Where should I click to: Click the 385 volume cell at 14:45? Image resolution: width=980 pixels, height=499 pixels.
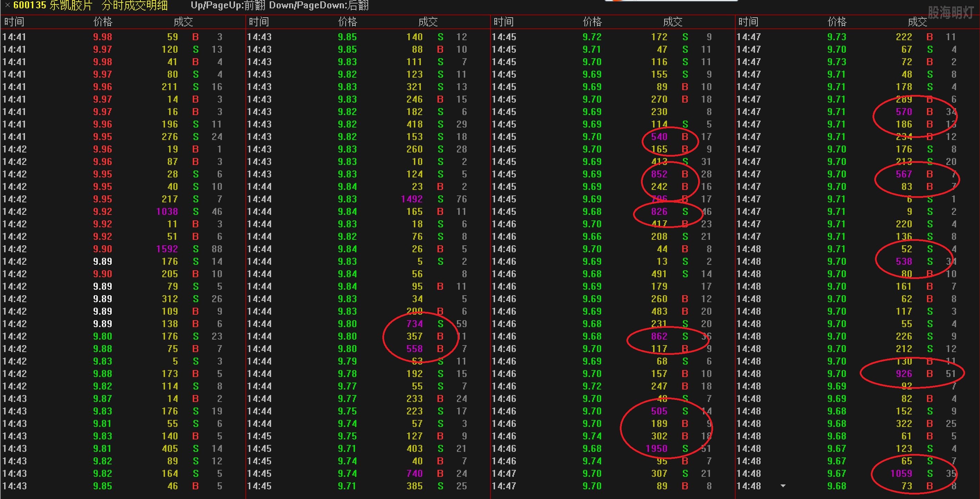tap(415, 486)
